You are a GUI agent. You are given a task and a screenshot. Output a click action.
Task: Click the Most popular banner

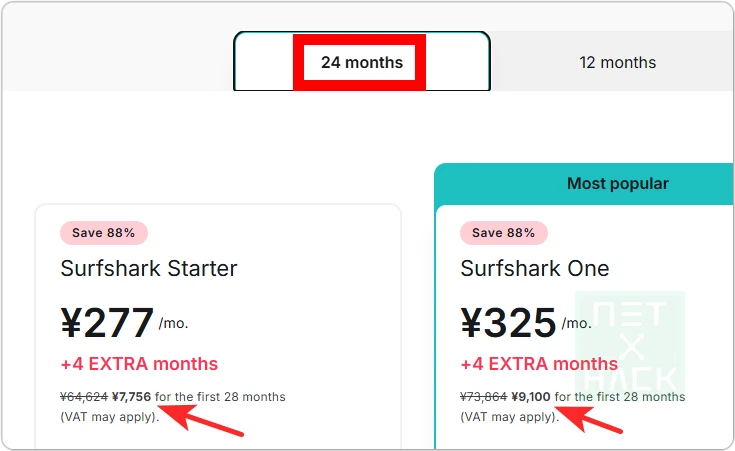617,183
